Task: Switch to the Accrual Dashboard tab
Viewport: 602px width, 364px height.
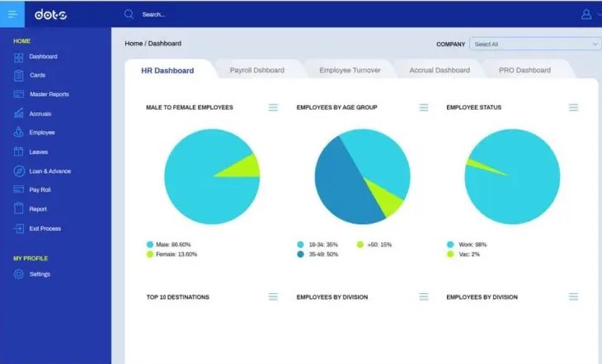Action: [x=440, y=70]
